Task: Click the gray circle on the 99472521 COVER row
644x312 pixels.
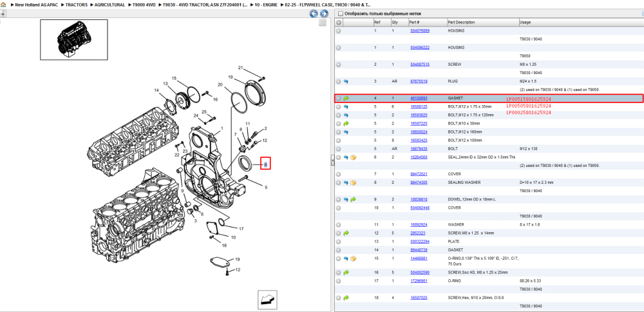Action: click(x=339, y=174)
